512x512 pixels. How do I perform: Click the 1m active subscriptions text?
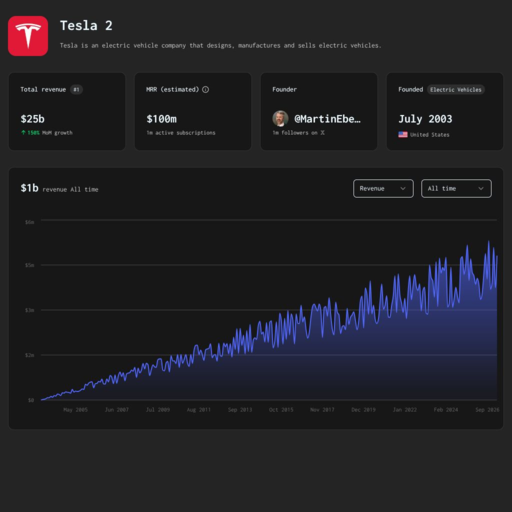[x=181, y=133]
